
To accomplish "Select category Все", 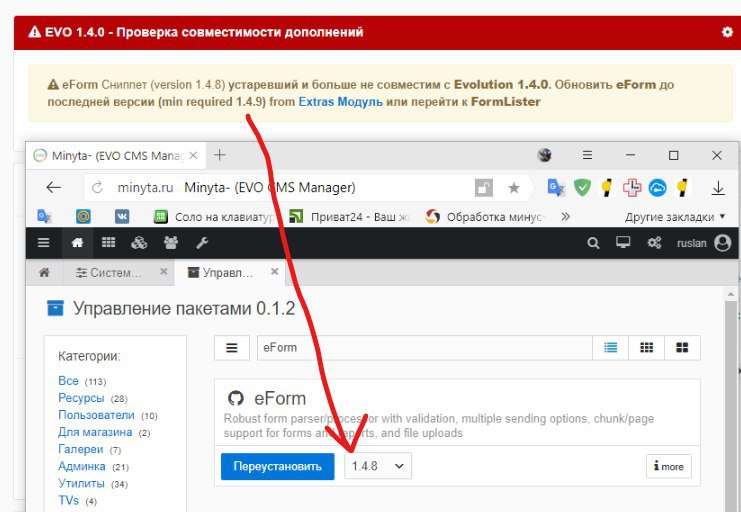I will tap(68, 381).
